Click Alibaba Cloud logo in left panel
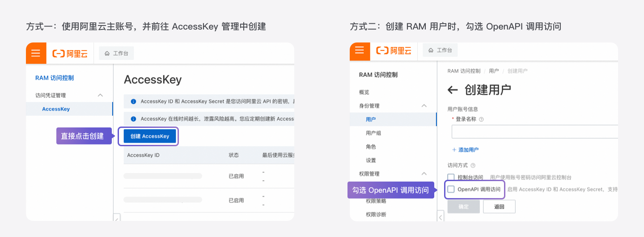The height and width of the screenshot is (237, 644). [70, 54]
